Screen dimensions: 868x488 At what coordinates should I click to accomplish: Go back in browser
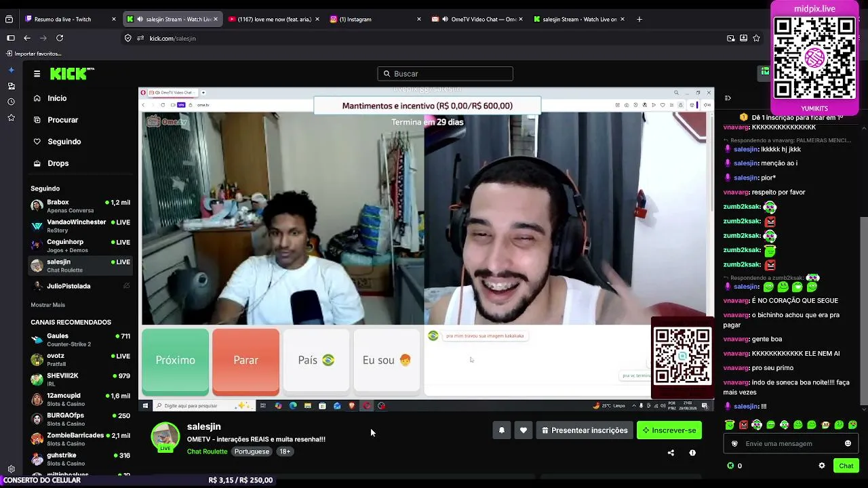pos(27,38)
